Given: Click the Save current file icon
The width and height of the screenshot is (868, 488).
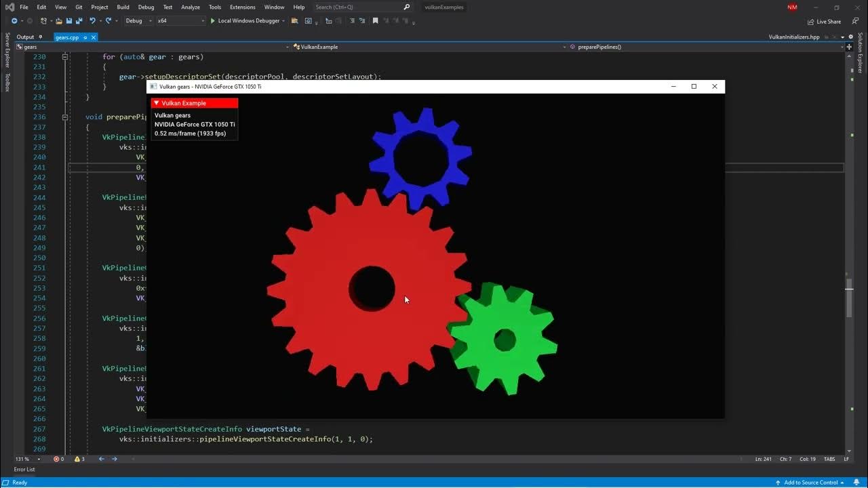Looking at the screenshot, I should [70, 21].
